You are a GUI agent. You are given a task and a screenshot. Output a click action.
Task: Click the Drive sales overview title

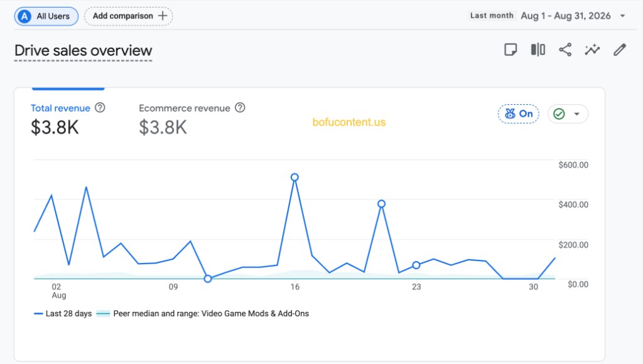[84, 51]
